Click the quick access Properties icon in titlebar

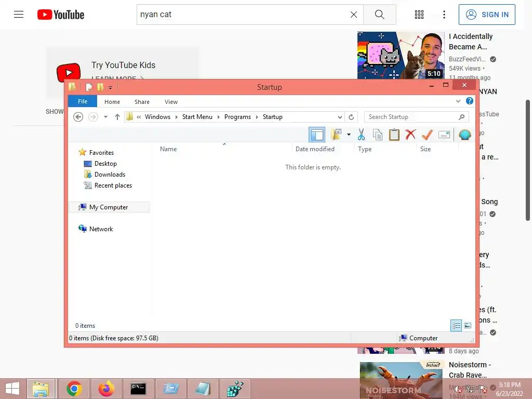point(89,87)
